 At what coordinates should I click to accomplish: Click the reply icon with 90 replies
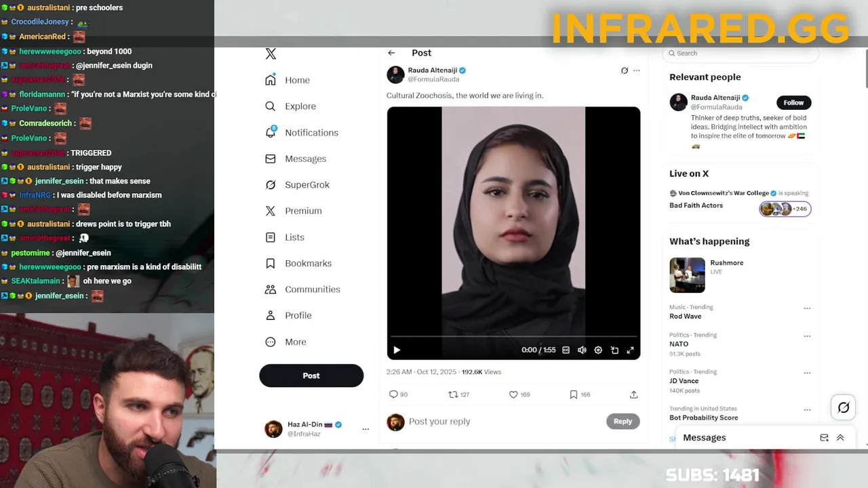point(393,394)
